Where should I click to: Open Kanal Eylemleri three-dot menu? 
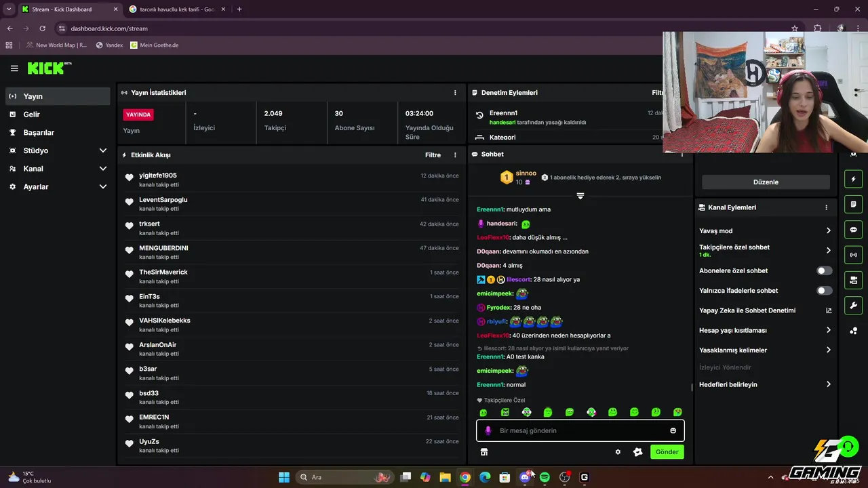(826, 207)
